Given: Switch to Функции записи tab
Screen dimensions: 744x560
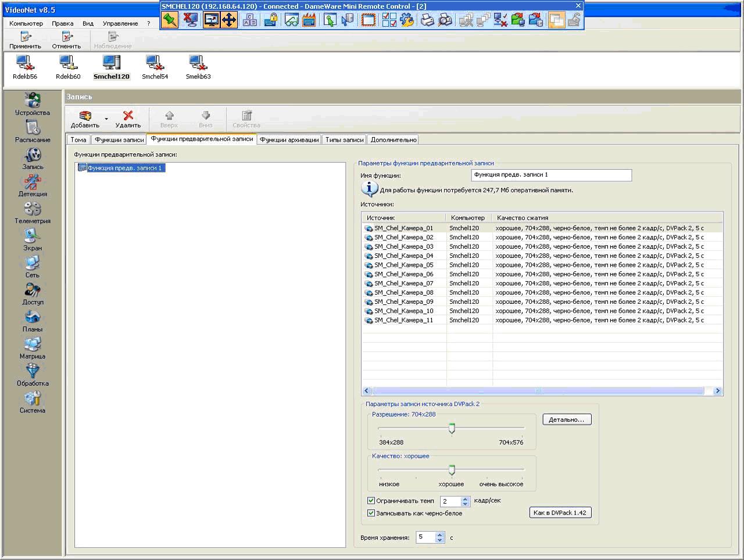Looking at the screenshot, I should [119, 140].
